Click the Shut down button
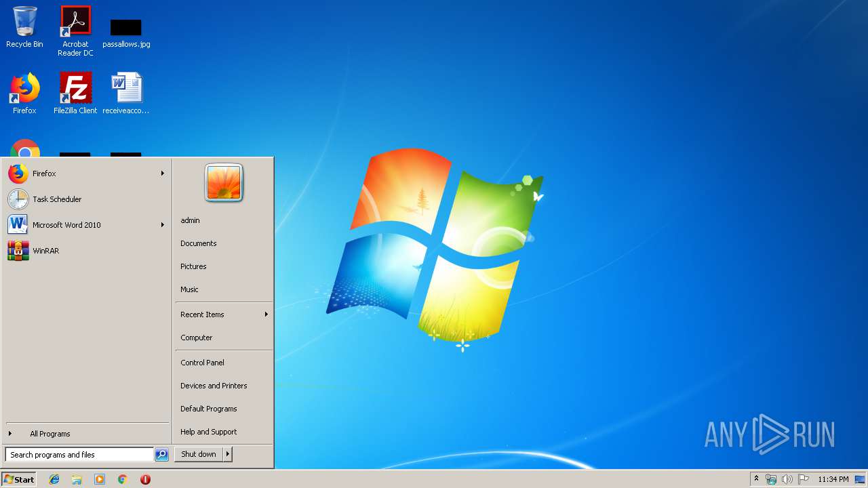The height and width of the screenshot is (488, 868). coord(199,454)
